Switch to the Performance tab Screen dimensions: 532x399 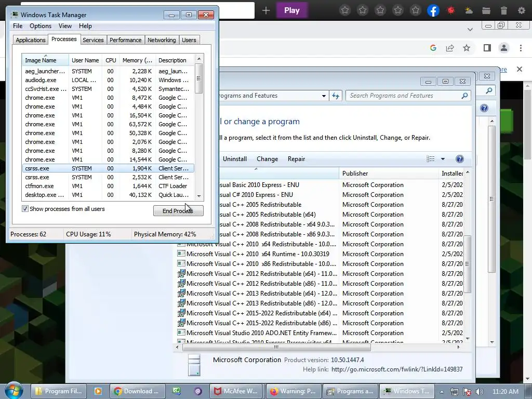pyautogui.click(x=125, y=40)
